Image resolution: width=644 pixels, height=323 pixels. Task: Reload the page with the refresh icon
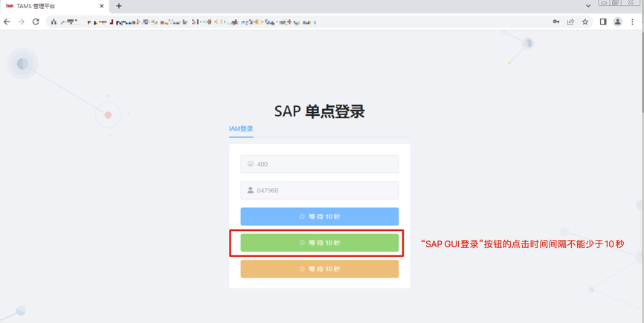click(x=36, y=22)
